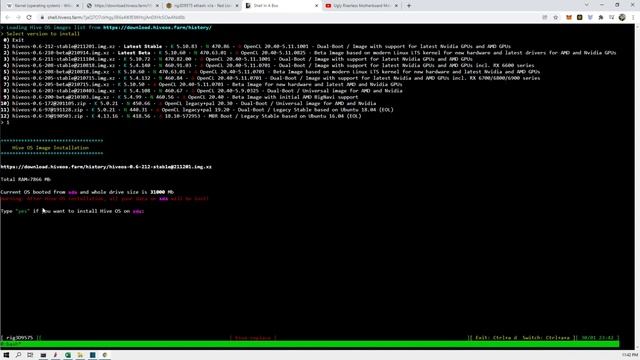Viewport: 640px width, 360px height.
Task: Click the 'Hive OS Image Installation' heading
Action: (x=50, y=148)
